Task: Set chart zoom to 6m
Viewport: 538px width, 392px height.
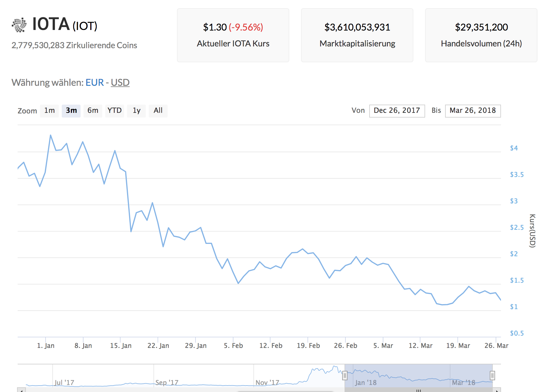Action: 93,111
